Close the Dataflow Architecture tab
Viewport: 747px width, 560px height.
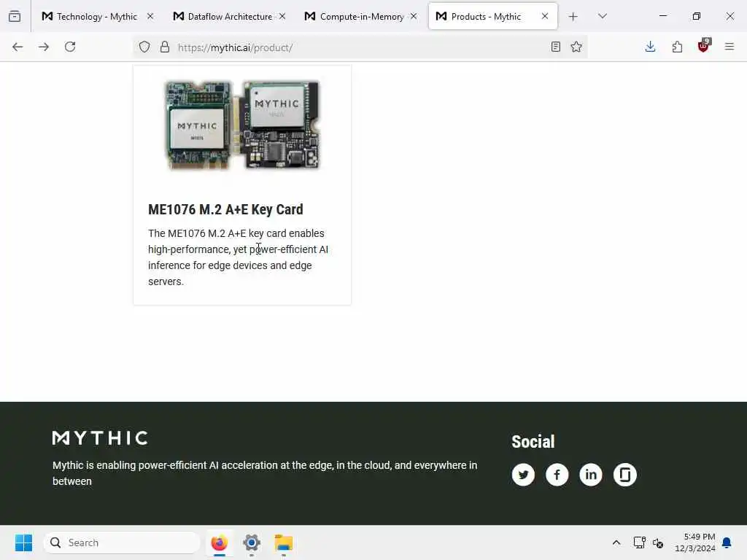(282, 16)
